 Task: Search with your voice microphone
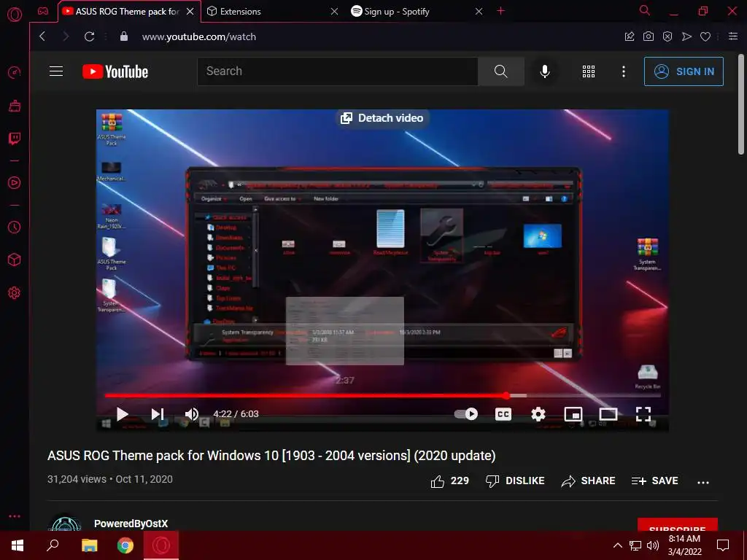(545, 71)
